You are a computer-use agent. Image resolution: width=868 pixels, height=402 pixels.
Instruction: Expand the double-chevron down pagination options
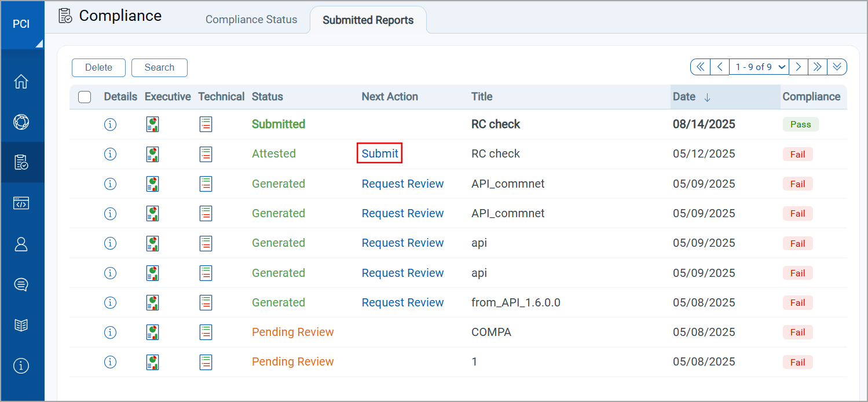837,67
